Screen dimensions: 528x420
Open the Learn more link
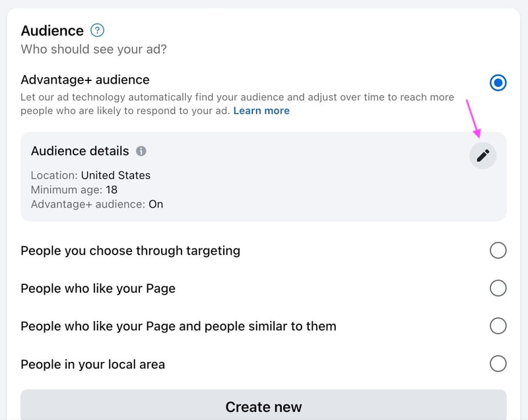(x=261, y=110)
